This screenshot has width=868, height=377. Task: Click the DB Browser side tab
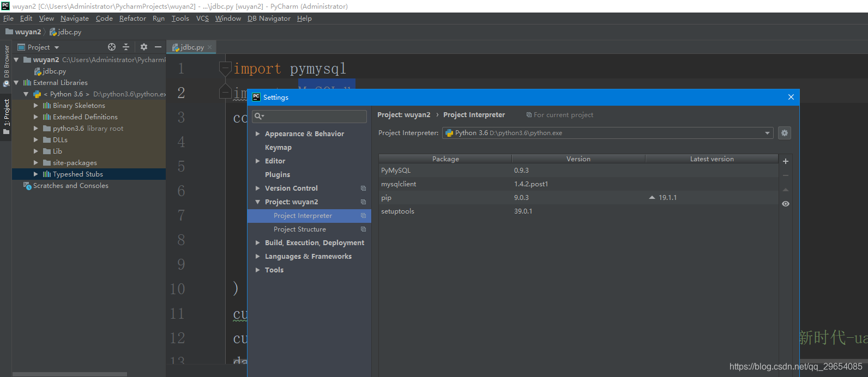(6, 66)
